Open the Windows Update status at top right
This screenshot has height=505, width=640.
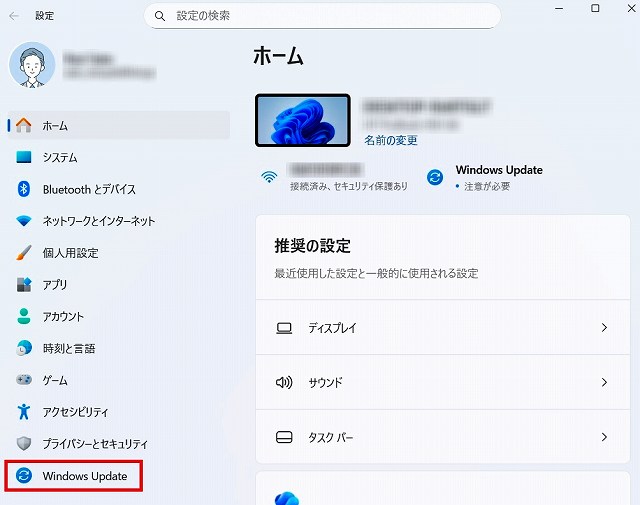497,176
